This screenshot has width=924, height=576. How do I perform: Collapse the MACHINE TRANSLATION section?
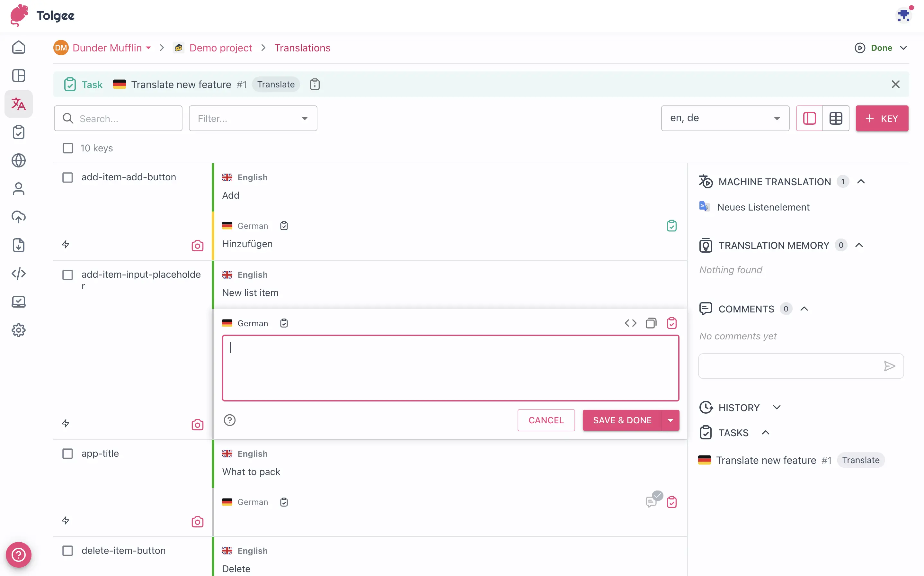(x=862, y=181)
